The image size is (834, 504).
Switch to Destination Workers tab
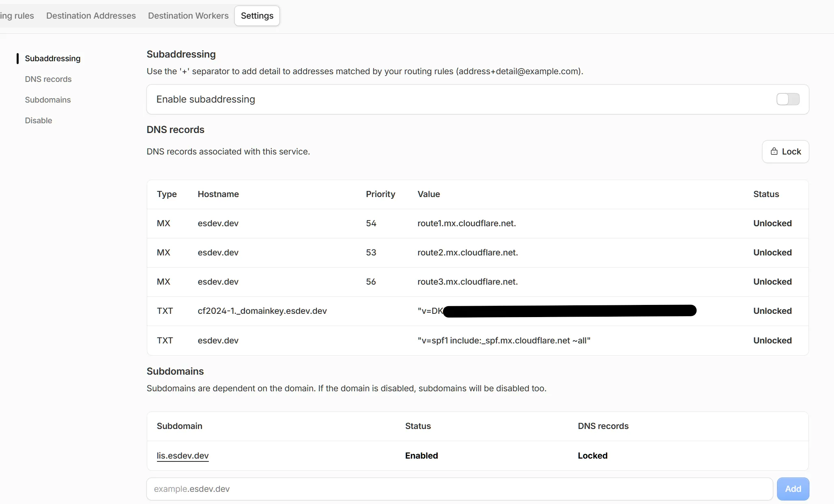click(x=188, y=15)
